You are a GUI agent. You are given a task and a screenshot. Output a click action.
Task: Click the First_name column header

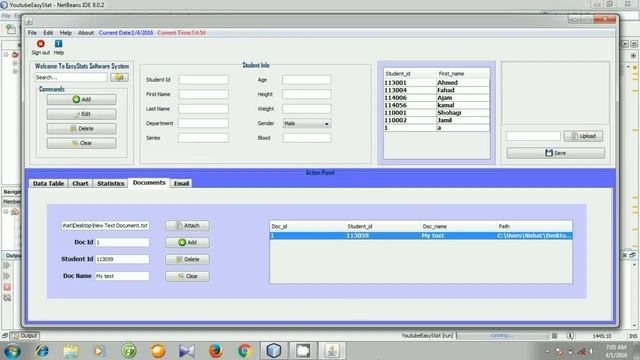coord(463,73)
